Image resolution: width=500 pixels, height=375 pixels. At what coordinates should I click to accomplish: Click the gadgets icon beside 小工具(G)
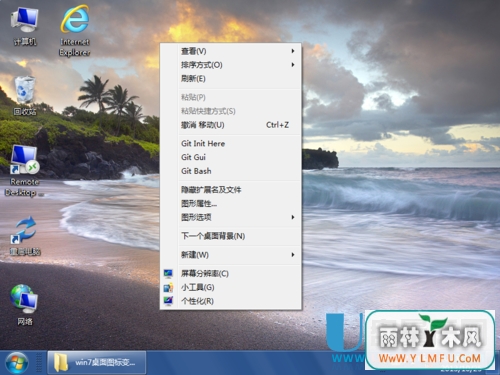[168, 287]
